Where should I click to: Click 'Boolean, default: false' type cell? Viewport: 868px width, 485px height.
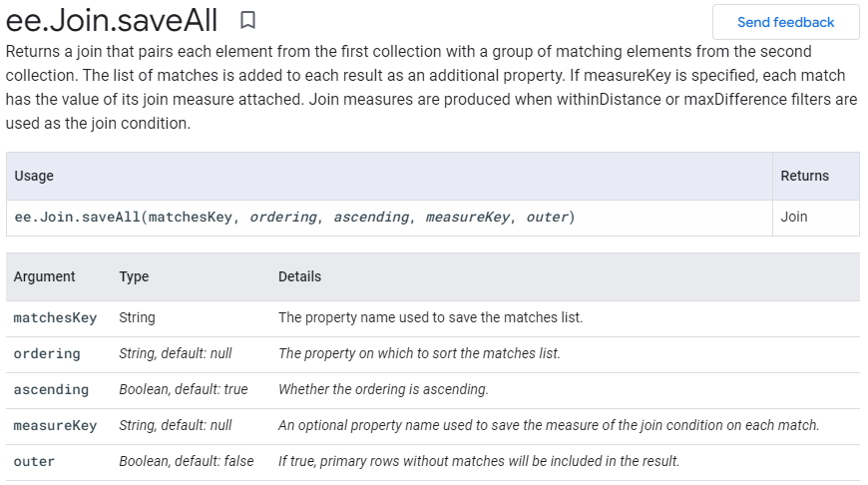(x=186, y=461)
